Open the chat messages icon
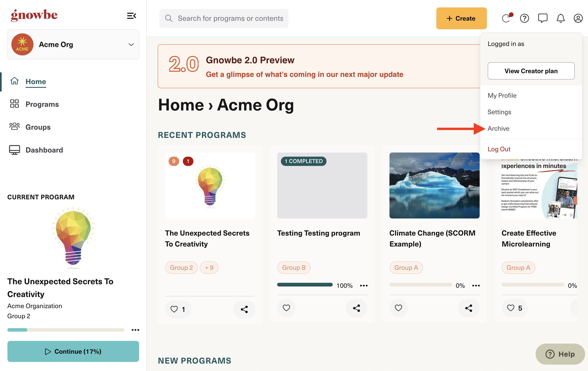This screenshot has width=588, height=371. click(543, 18)
